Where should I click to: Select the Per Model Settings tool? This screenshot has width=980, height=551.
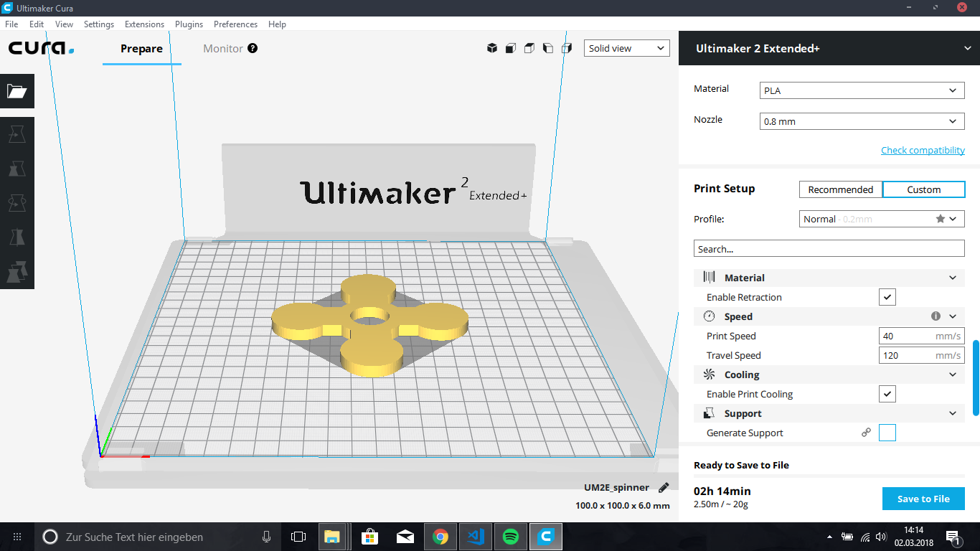coord(17,272)
